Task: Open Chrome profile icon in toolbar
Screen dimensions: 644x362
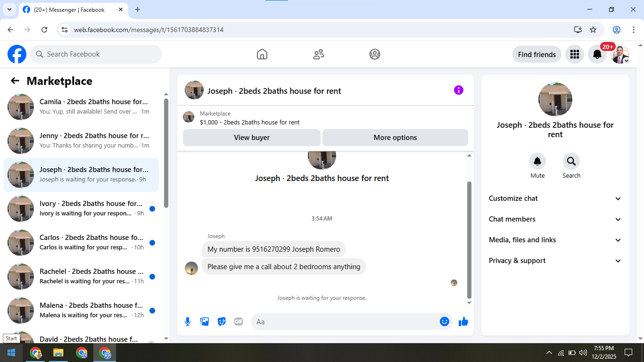Action: pos(617,30)
